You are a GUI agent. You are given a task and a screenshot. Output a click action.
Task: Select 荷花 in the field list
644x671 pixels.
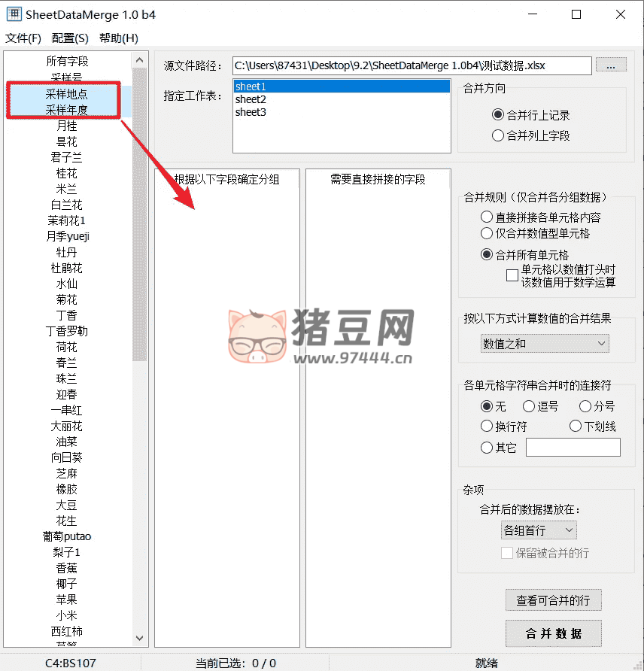coord(67,347)
